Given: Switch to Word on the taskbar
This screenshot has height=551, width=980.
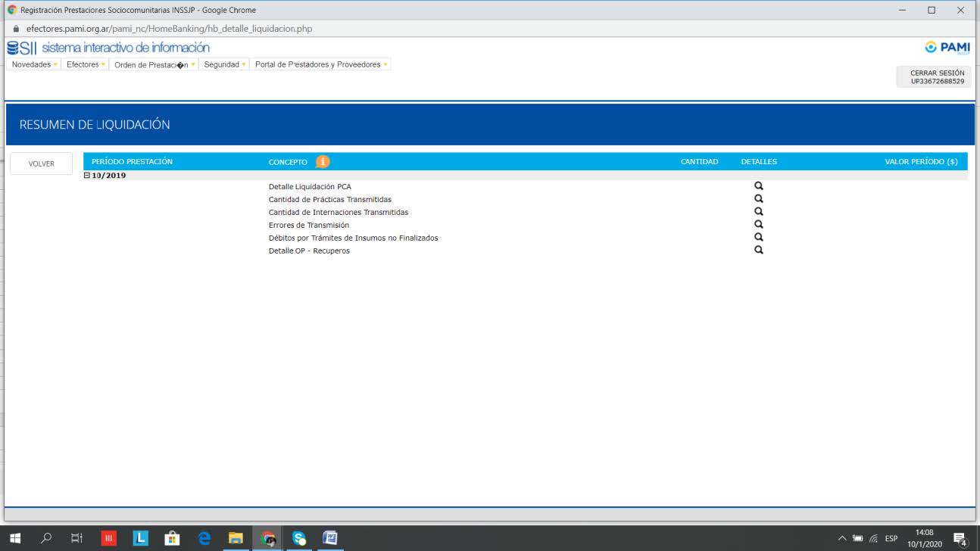Looking at the screenshot, I should tap(330, 538).
